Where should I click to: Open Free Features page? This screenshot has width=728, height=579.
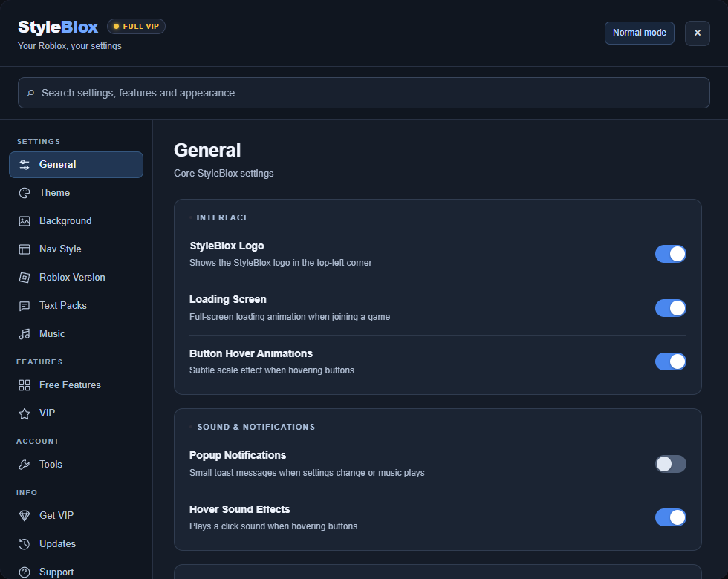[x=76, y=385]
